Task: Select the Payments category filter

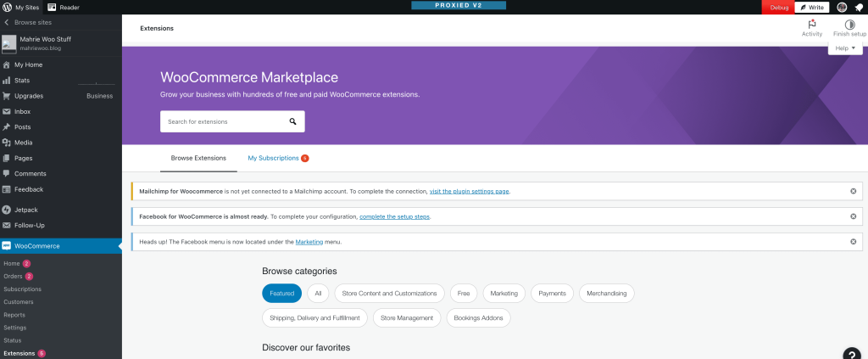Action: coord(552,293)
